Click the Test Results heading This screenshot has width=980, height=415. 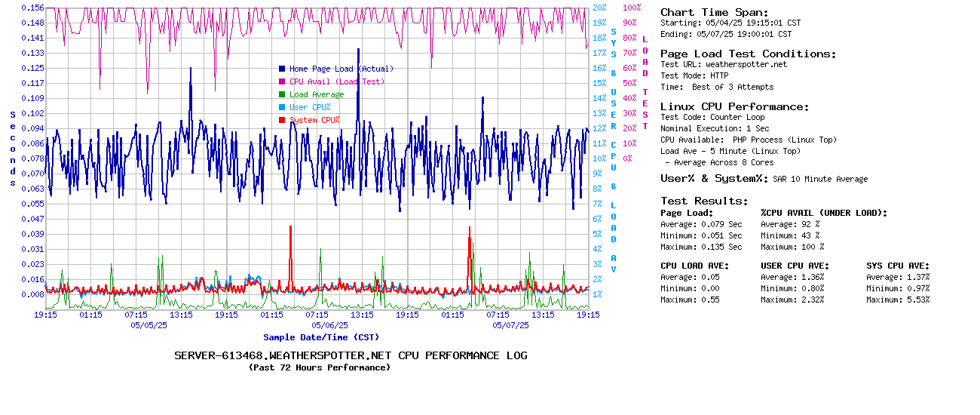pyautogui.click(x=704, y=201)
